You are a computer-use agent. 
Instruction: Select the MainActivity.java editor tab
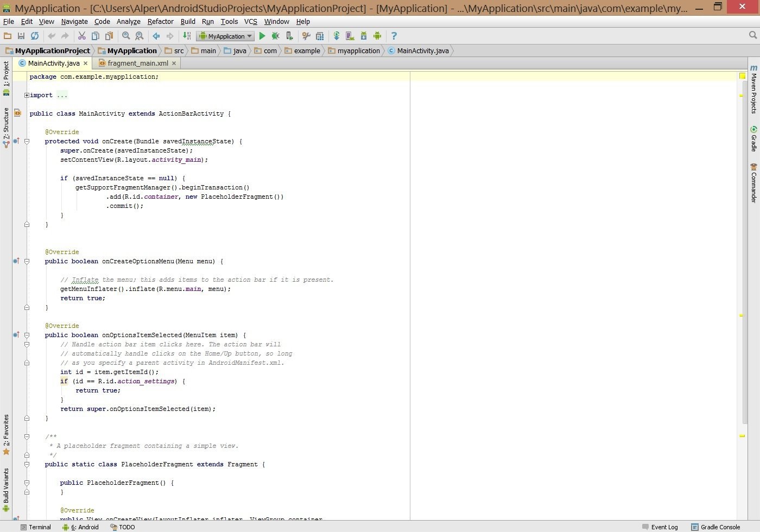click(x=54, y=63)
